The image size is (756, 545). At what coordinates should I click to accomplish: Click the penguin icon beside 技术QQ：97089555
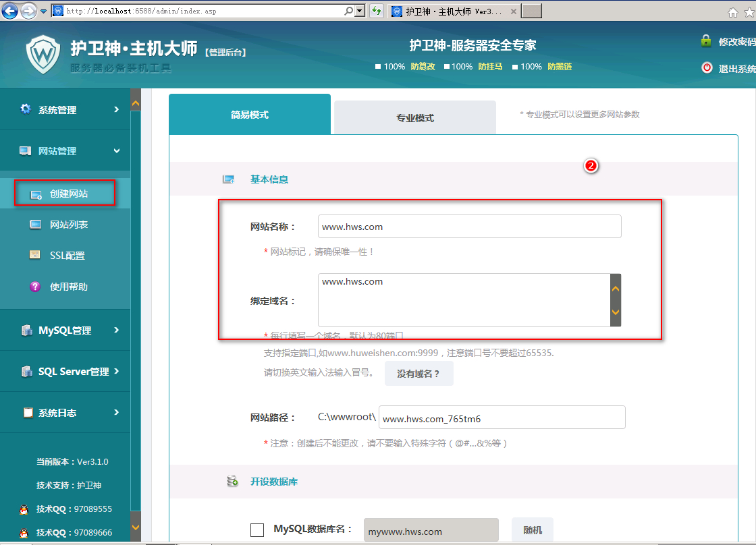click(x=24, y=509)
